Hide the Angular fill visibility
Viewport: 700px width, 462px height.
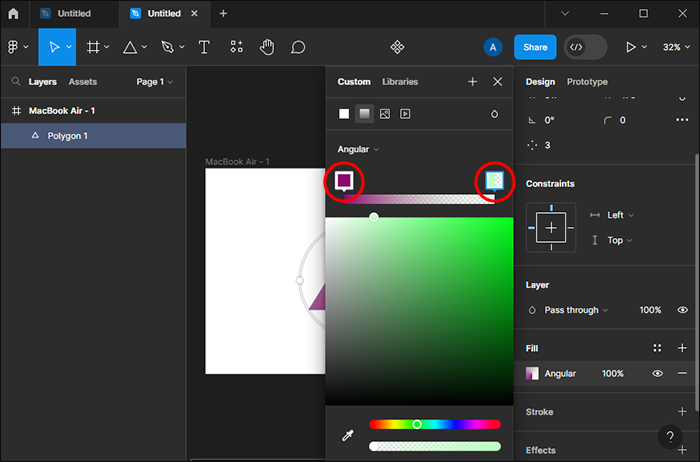pos(658,373)
